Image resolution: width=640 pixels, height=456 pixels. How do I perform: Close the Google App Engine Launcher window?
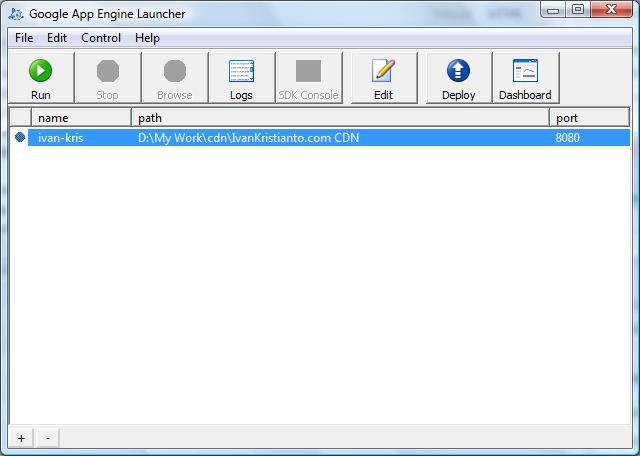tap(611, 10)
